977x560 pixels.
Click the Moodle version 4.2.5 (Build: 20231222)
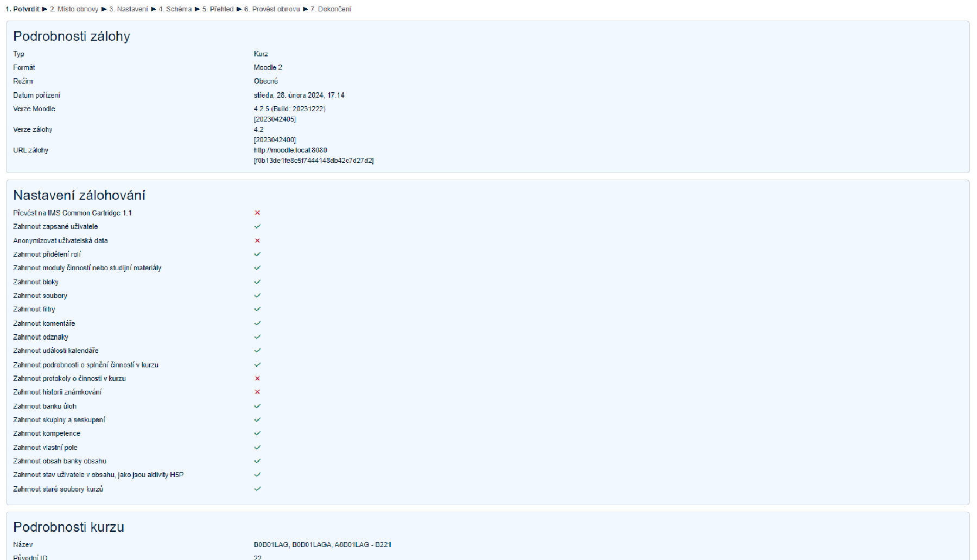point(290,109)
